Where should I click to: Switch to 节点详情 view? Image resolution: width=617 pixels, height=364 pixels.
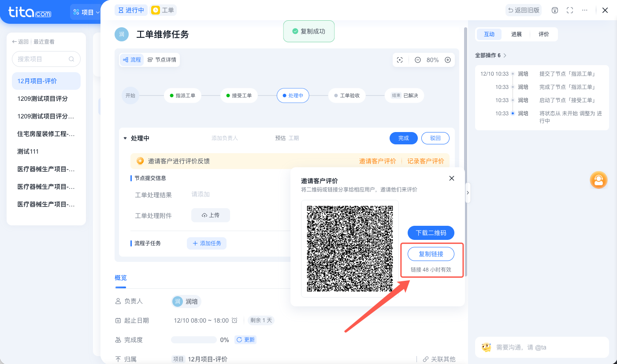(x=162, y=60)
